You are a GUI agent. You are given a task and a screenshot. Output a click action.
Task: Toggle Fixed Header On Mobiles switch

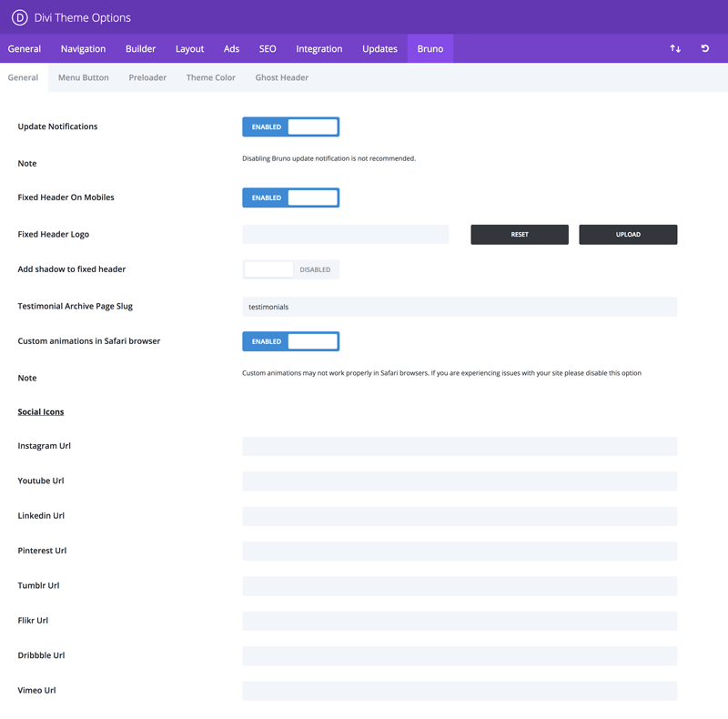point(290,197)
